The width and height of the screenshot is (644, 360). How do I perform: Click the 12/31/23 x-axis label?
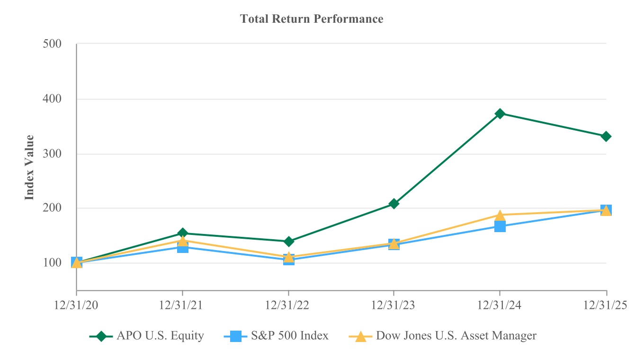click(x=394, y=306)
